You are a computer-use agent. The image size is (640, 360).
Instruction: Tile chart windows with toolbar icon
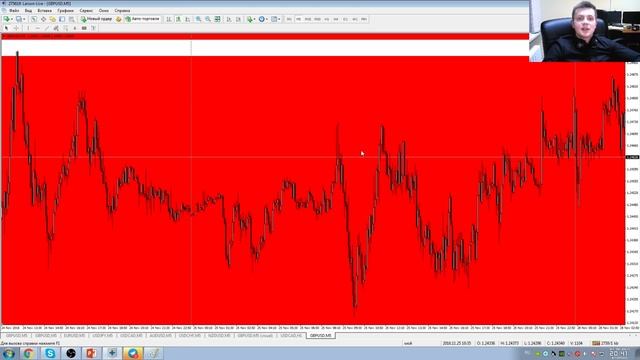click(x=218, y=19)
